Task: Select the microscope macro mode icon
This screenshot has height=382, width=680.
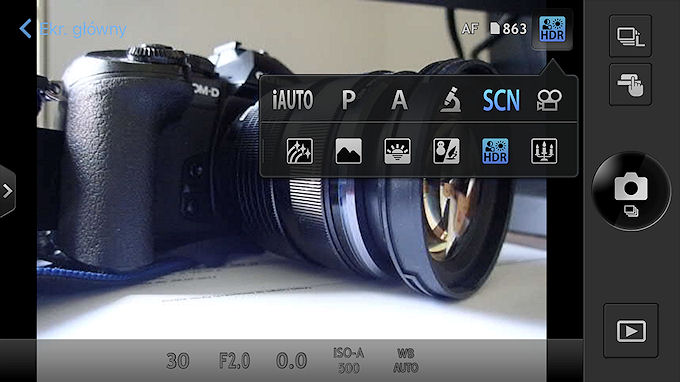Action: click(x=451, y=100)
